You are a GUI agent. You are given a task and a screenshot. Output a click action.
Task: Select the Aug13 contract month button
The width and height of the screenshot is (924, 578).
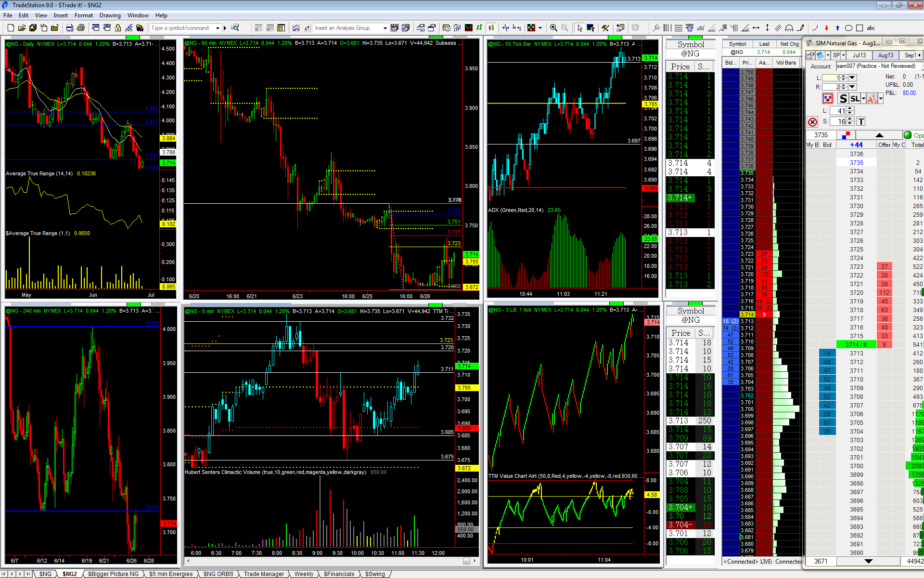tap(885, 55)
